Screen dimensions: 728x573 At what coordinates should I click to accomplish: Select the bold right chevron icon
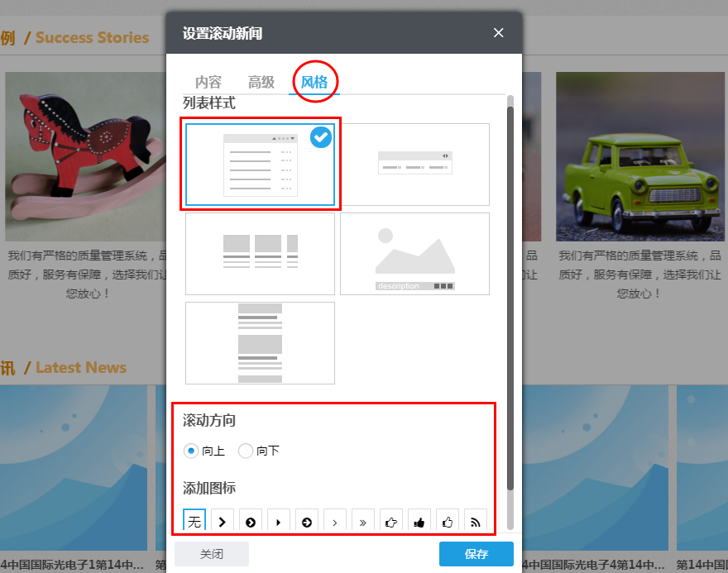tap(223, 520)
